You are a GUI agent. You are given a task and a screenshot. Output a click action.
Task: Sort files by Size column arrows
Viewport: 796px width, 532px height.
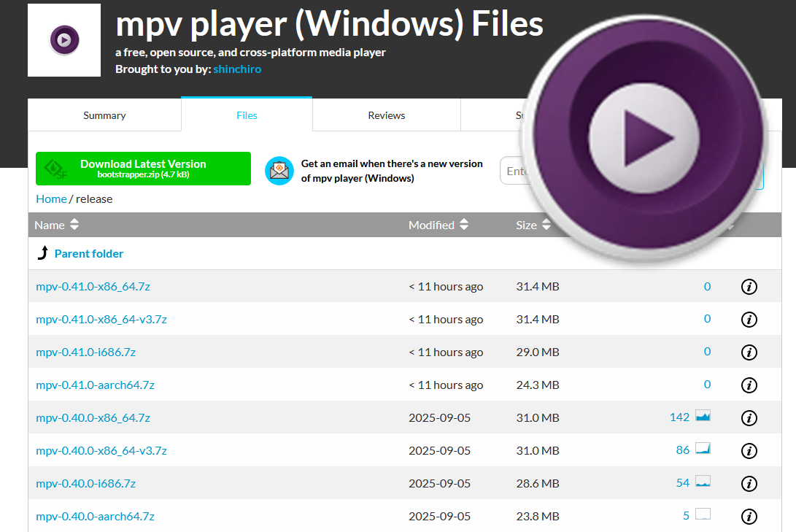click(546, 224)
